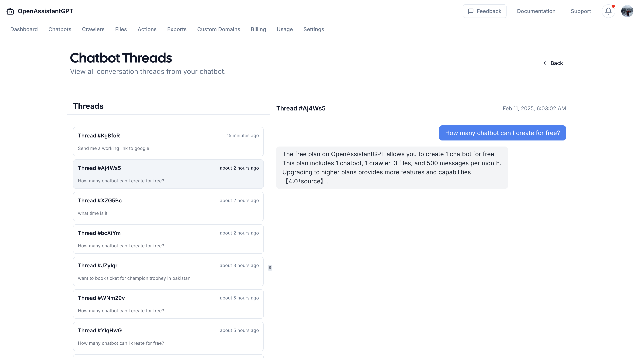Open Thread #XZG5Bc 'what time is it'
This screenshot has width=644, height=358.
[168, 206]
